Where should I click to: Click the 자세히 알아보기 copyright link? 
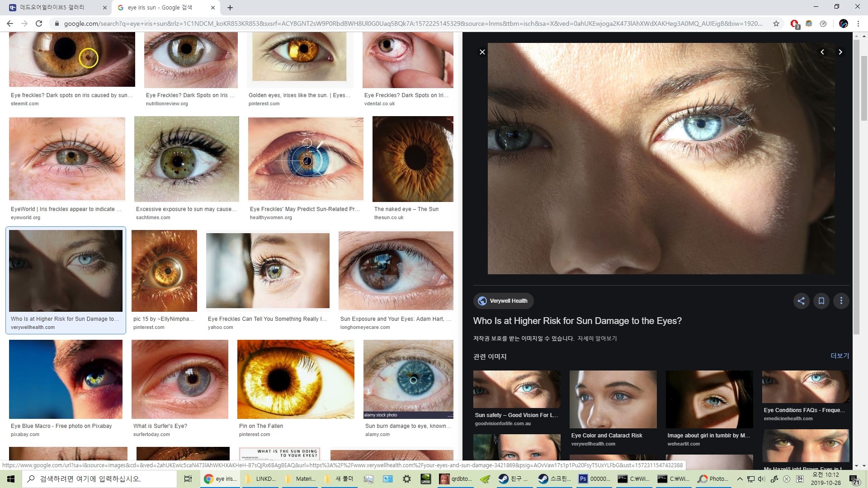tap(597, 338)
